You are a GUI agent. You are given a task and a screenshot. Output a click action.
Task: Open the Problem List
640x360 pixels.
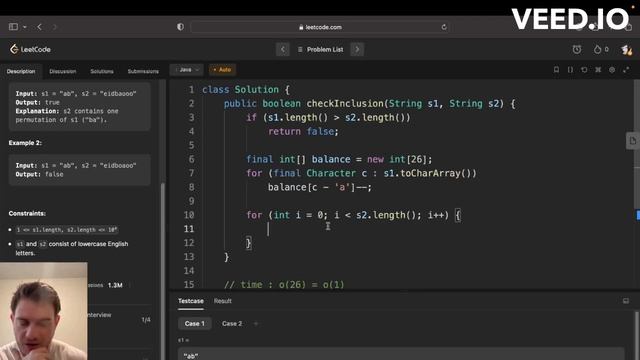click(320, 49)
